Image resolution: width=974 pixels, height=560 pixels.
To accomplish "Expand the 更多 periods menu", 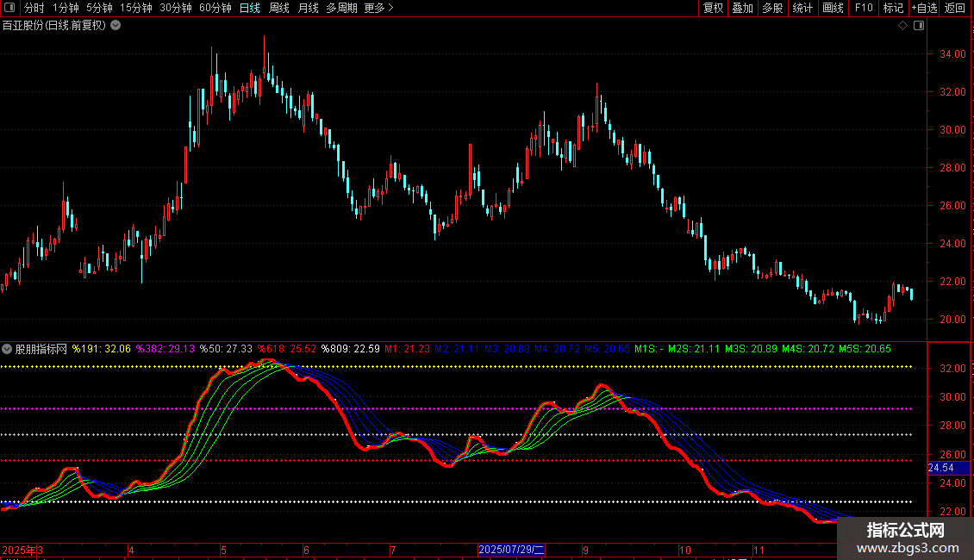I will tap(378, 8).
